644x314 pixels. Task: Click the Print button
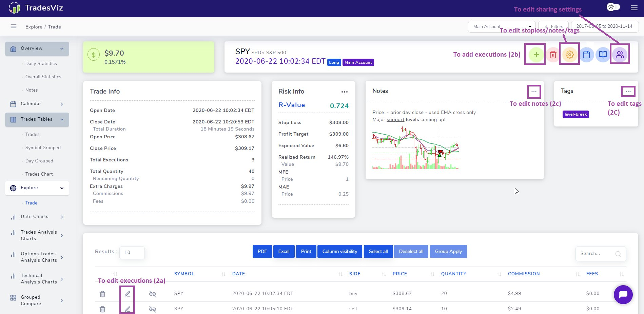(306, 251)
